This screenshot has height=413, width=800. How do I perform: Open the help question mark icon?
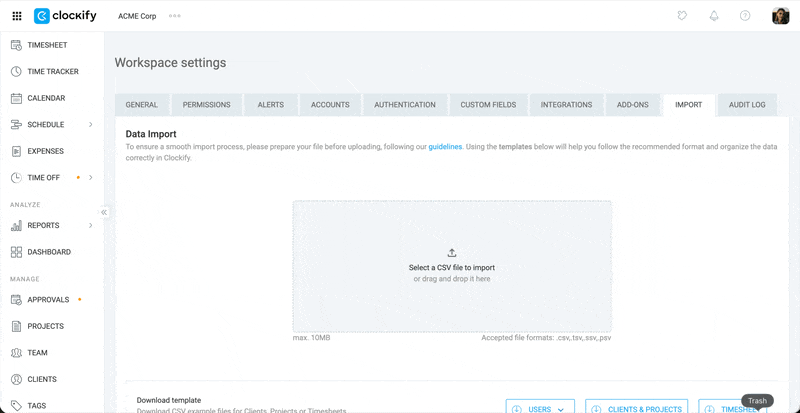(x=745, y=16)
